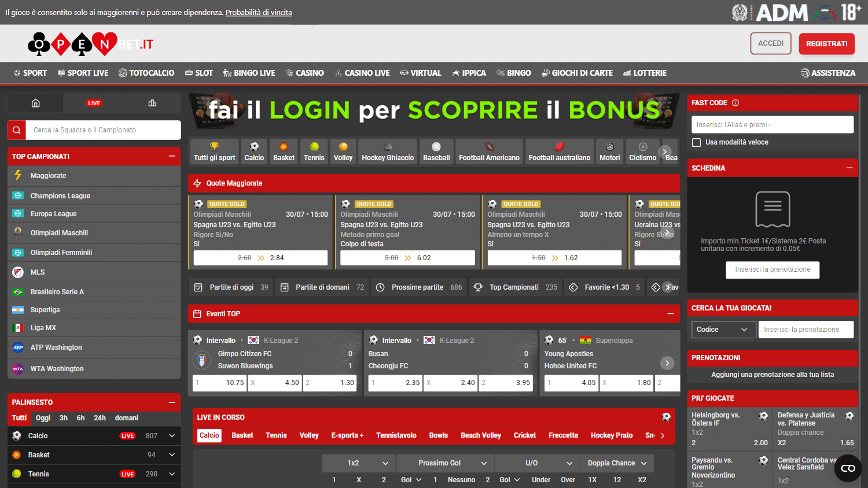Select the Baseball sport filter

(x=436, y=151)
